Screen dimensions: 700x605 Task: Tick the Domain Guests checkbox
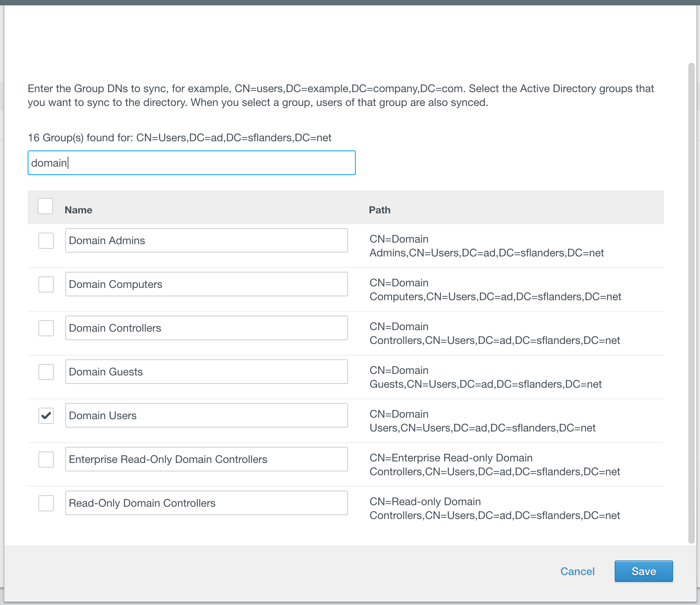pyautogui.click(x=46, y=372)
